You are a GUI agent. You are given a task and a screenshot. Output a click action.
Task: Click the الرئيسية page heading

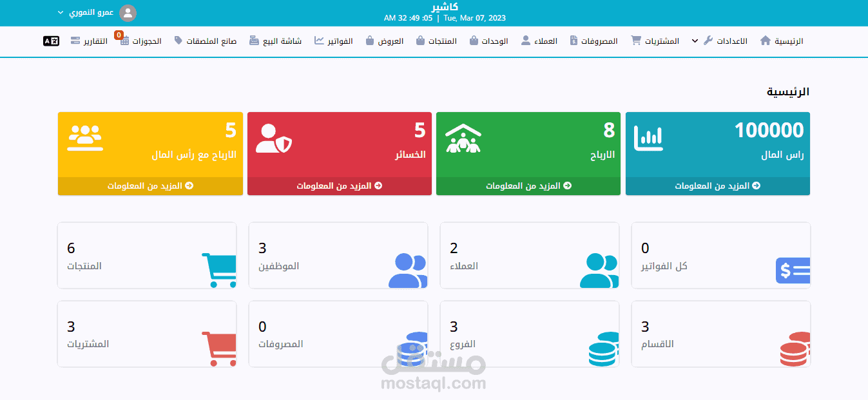point(788,92)
